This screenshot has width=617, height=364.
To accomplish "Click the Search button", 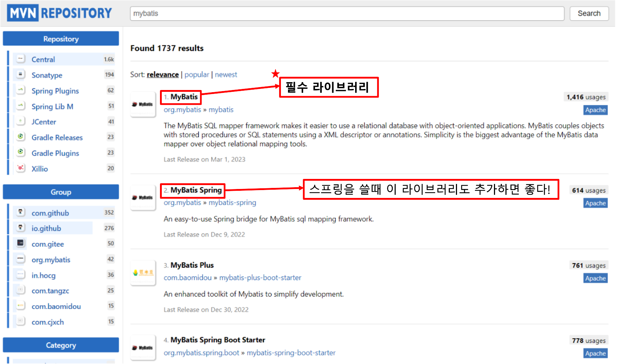I will click(589, 14).
